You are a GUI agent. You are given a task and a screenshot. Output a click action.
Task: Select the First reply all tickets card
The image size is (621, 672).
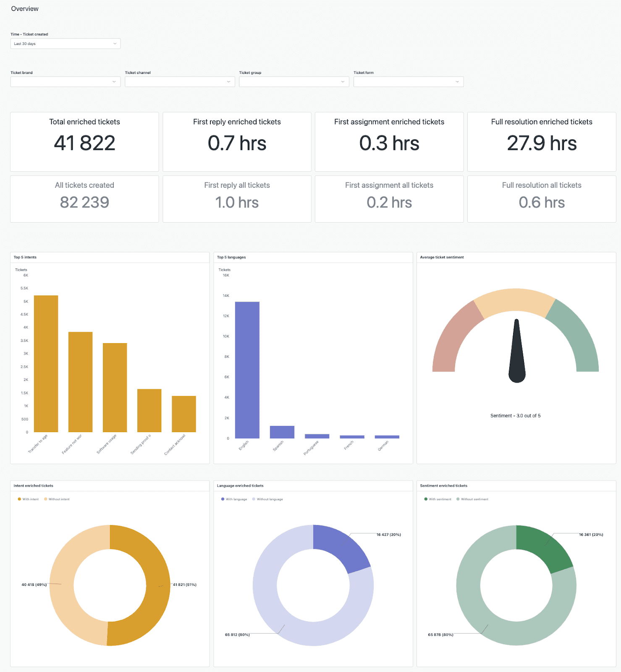237,199
